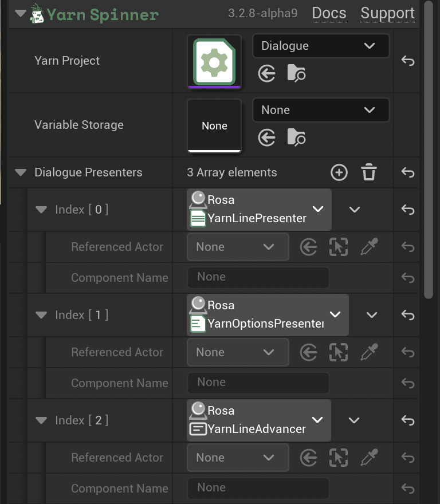Viewport: 440px width, 504px height.
Task: Select Index 0 referenced actor in viewport
Action: [339, 247]
